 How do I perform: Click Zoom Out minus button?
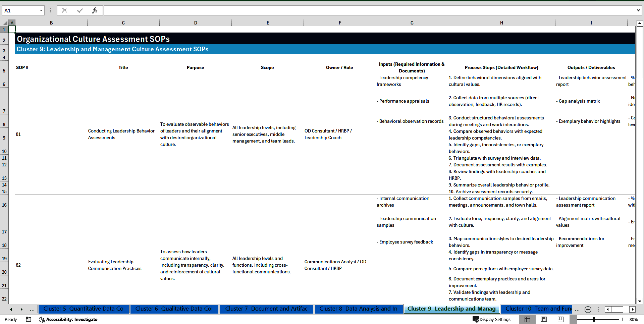click(573, 319)
